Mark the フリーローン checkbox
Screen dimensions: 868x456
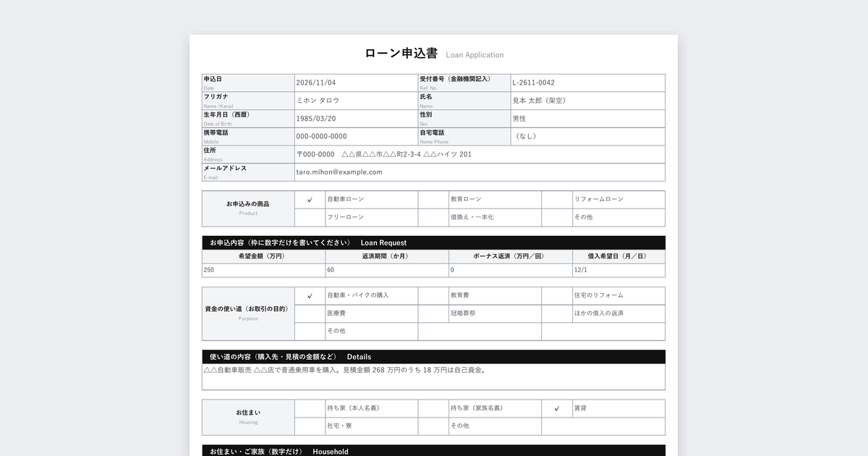(x=310, y=218)
